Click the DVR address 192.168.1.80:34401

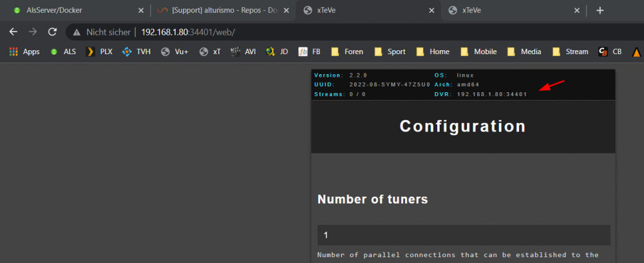click(492, 95)
